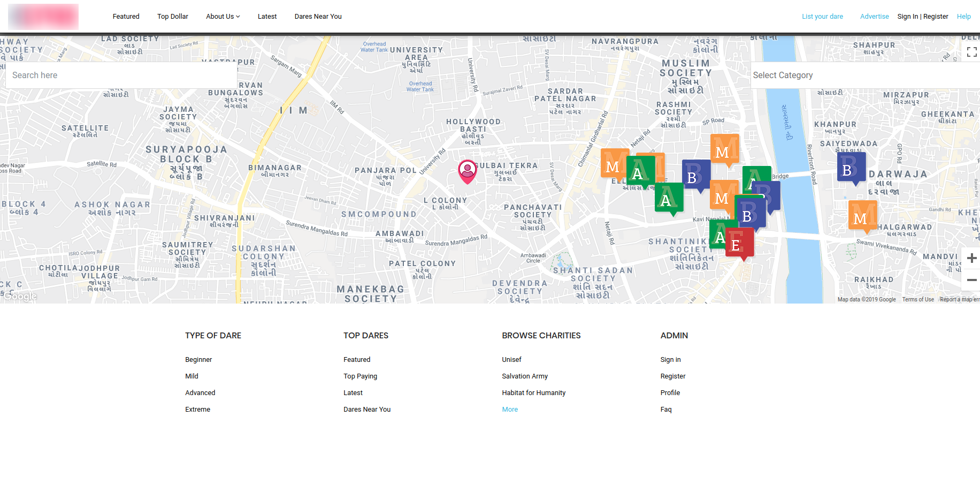Open the red E dare marker
Image resolution: width=980 pixels, height=477 pixels.
point(740,243)
